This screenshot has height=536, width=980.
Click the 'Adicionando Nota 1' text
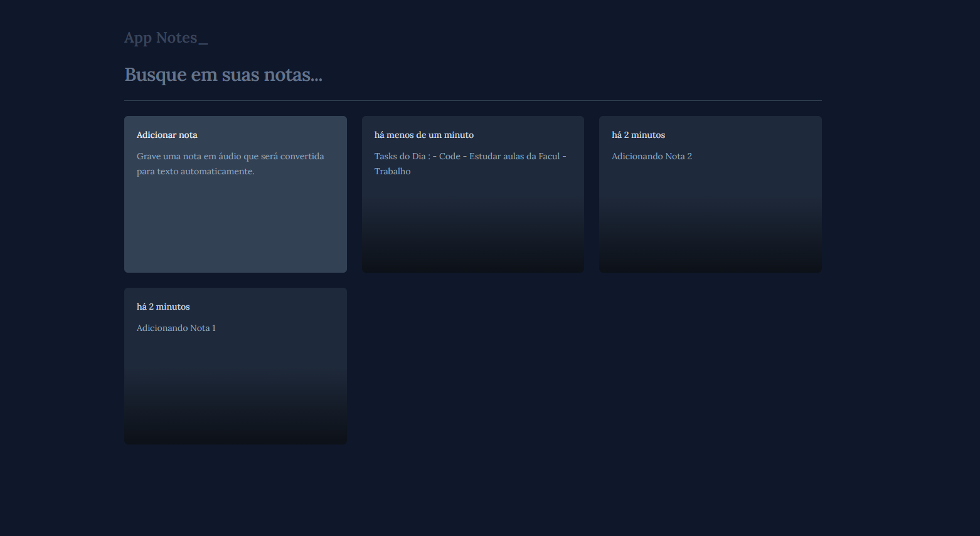[176, 328]
